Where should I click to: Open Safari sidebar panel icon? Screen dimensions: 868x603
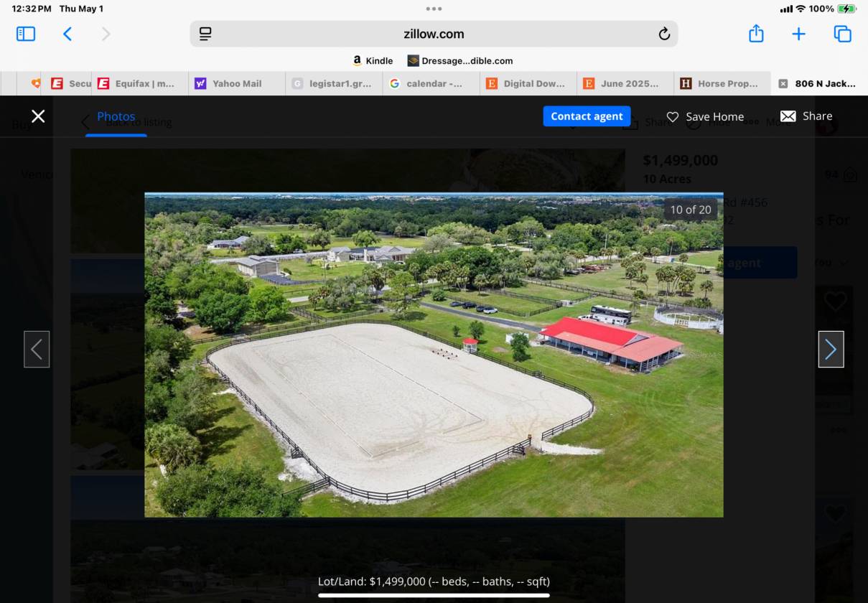pos(26,34)
